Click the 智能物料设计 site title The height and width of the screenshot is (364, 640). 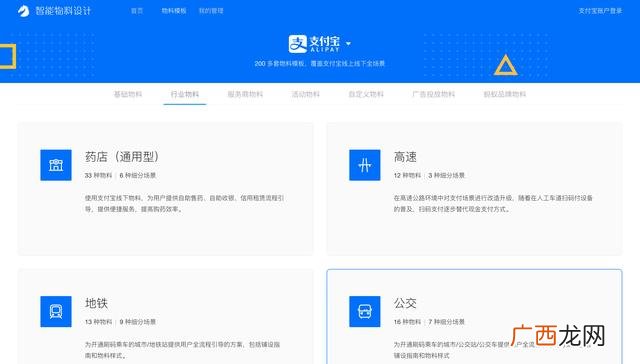63,11
